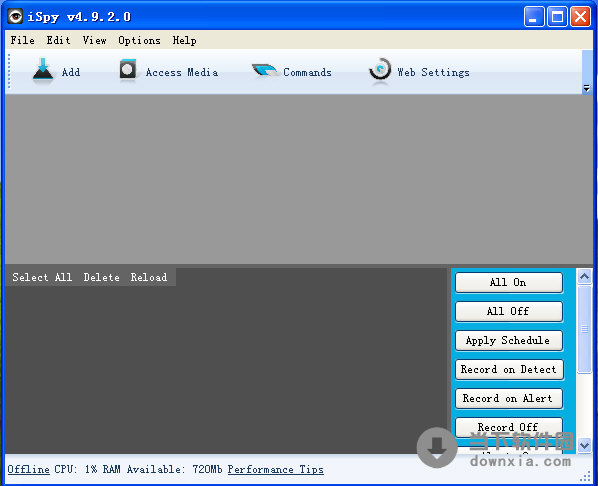Click the iSpy eye icon in title bar
598x486 pixels.
tap(15, 16)
